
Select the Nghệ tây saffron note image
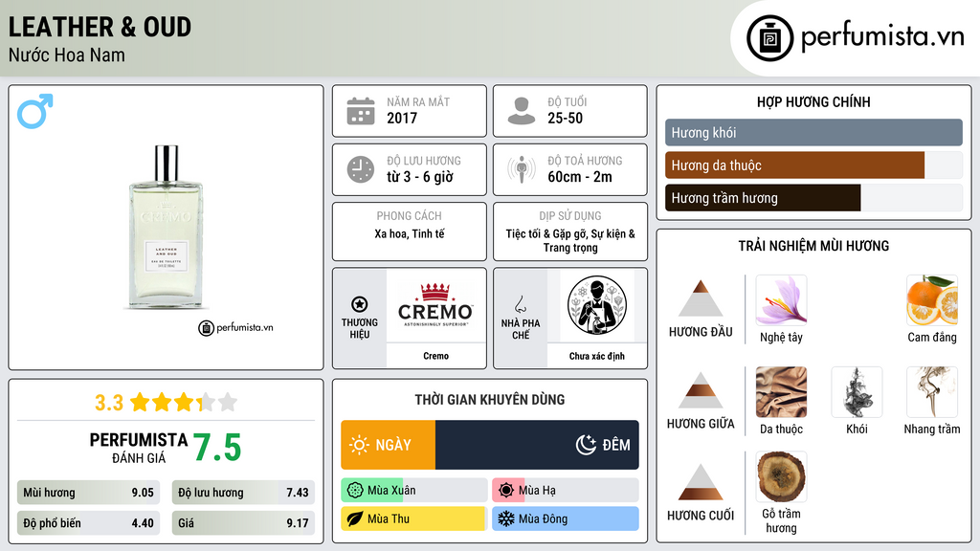tap(781, 300)
